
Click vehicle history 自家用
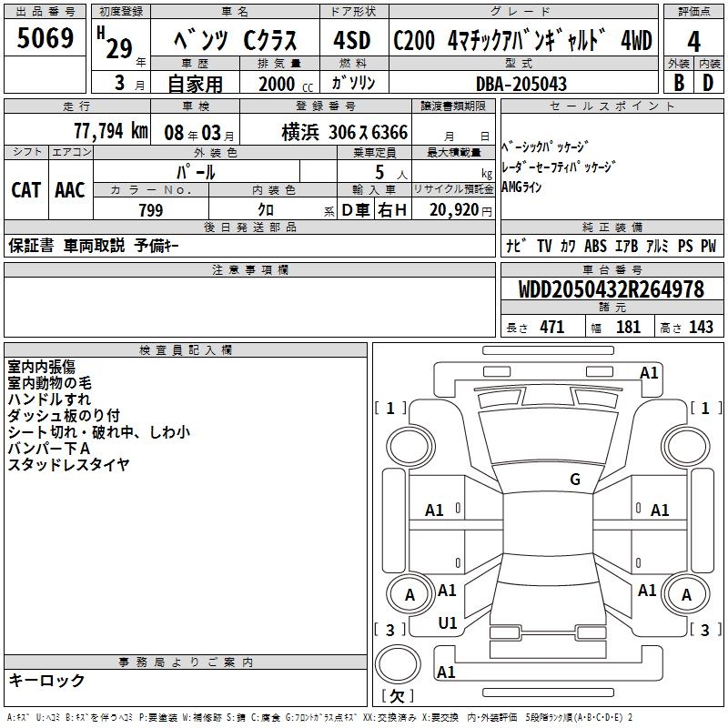tap(195, 84)
